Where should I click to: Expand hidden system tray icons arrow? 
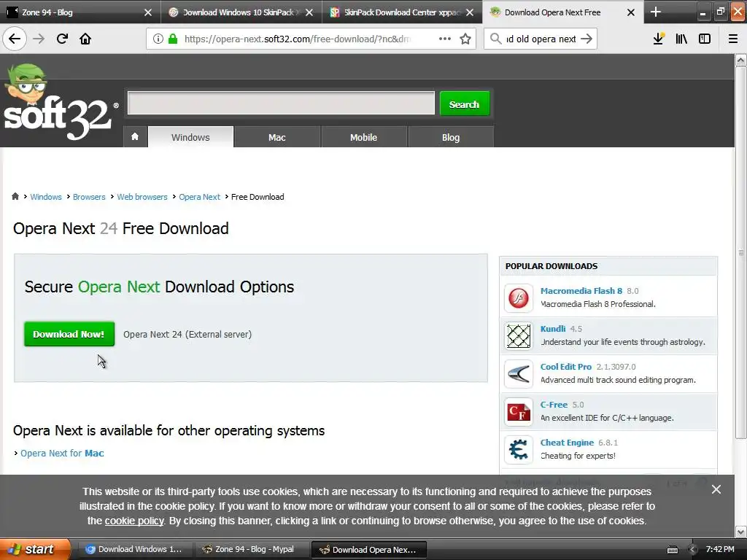click(693, 550)
